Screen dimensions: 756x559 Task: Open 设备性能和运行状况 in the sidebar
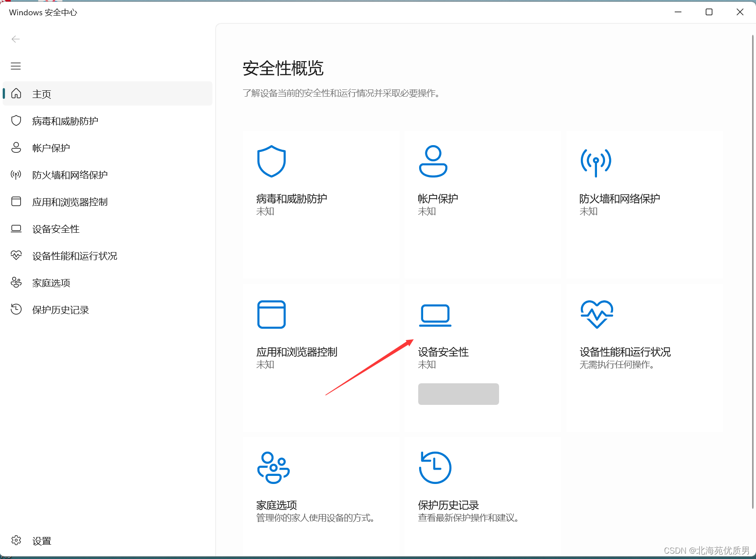coord(107,255)
